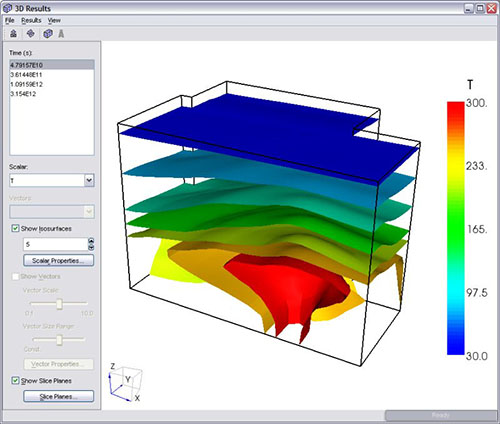This screenshot has width=500, height=424.
Task: Open the File menu
Action: point(10,20)
